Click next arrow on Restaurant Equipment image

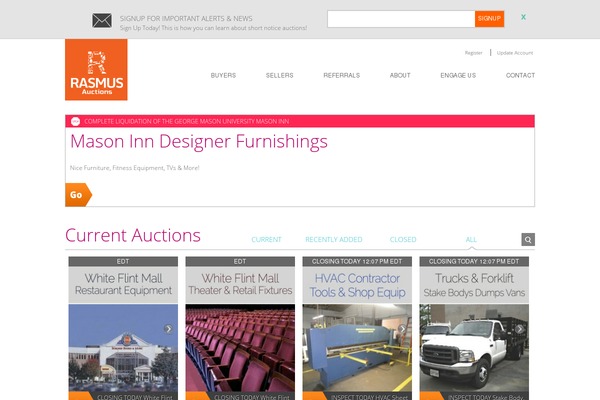pos(168,329)
